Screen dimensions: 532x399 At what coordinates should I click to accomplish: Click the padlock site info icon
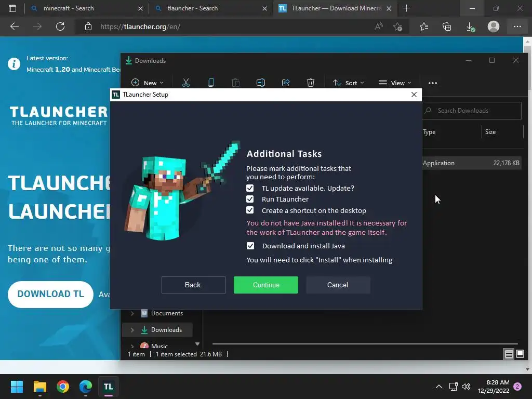tap(88, 26)
